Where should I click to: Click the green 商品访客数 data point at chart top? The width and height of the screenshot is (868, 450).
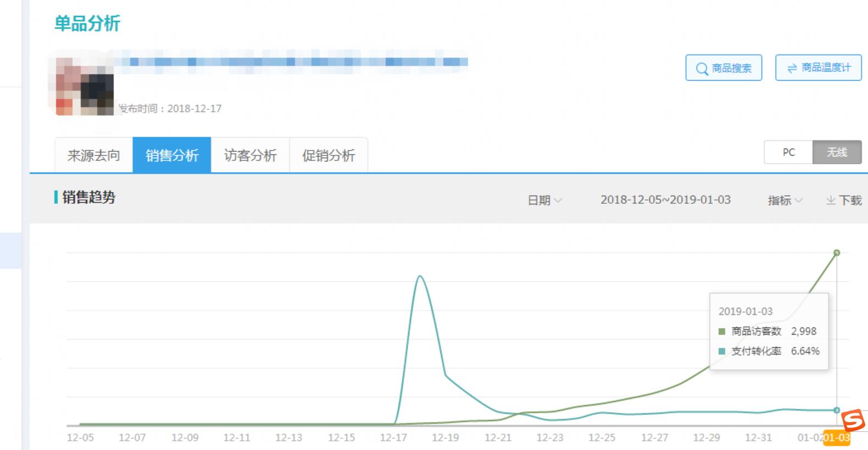tap(836, 253)
